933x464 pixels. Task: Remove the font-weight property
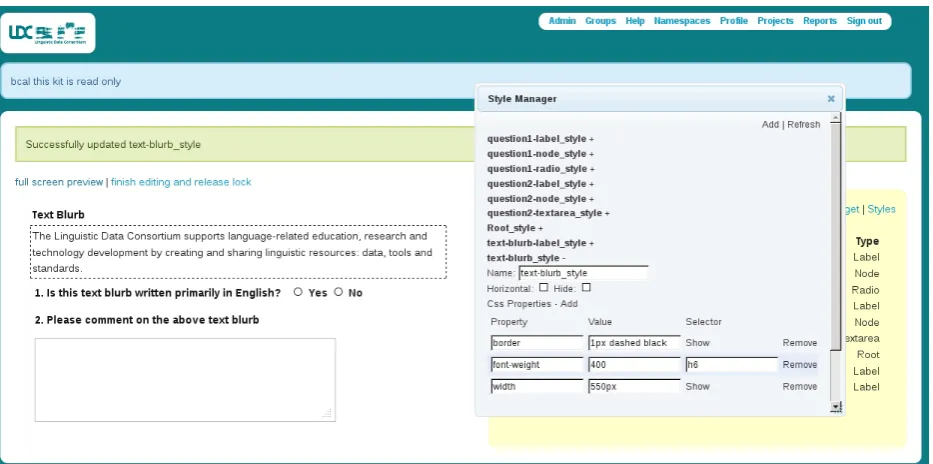(800, 365)
